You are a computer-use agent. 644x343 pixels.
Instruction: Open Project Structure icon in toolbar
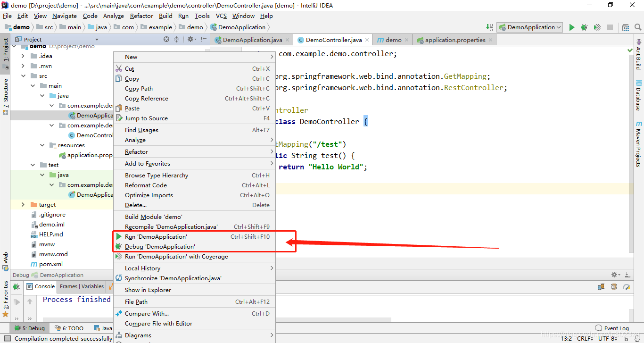click(x=626, y=27)
